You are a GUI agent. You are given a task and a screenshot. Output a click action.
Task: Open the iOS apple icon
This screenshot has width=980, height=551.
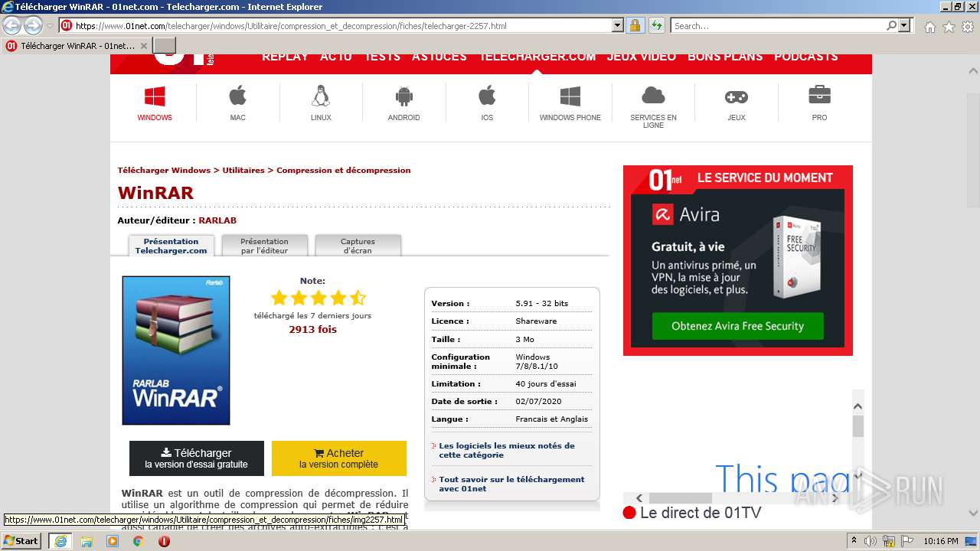487,96
